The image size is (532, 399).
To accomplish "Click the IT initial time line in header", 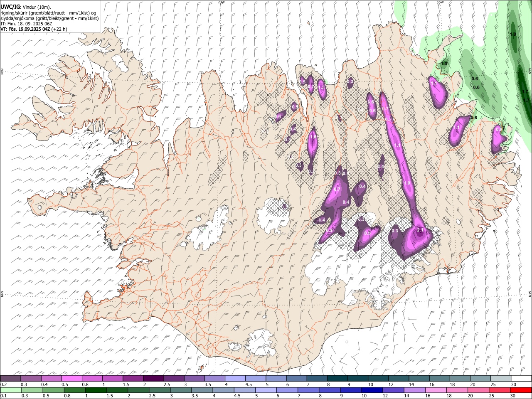I will pos(26,24).
